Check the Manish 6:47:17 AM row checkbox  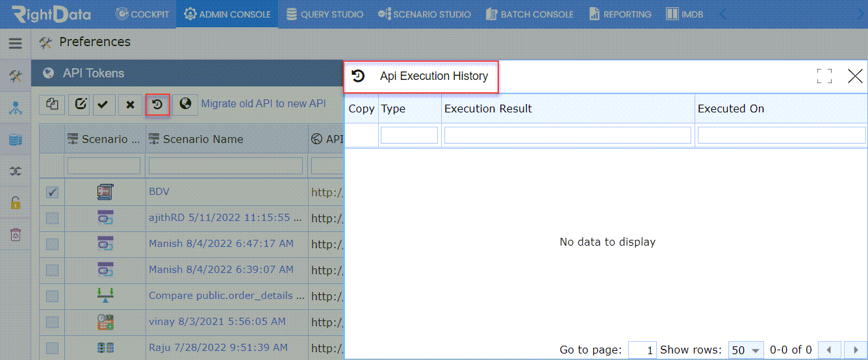(x=52, y=244)
